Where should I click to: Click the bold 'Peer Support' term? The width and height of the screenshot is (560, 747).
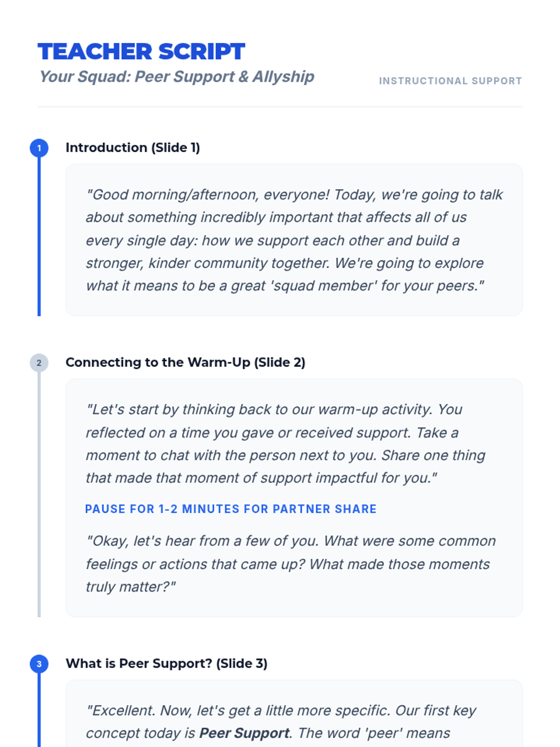click(x=244, y=733)
